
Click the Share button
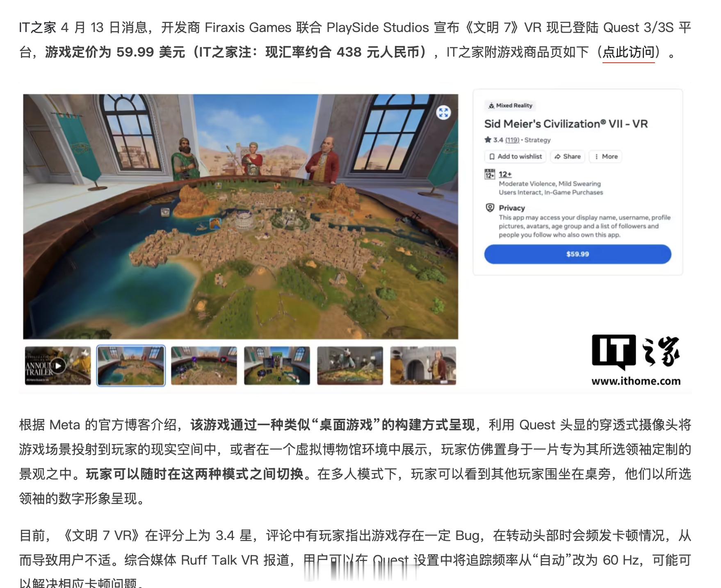pyautogui.click(x=568, y=157)
